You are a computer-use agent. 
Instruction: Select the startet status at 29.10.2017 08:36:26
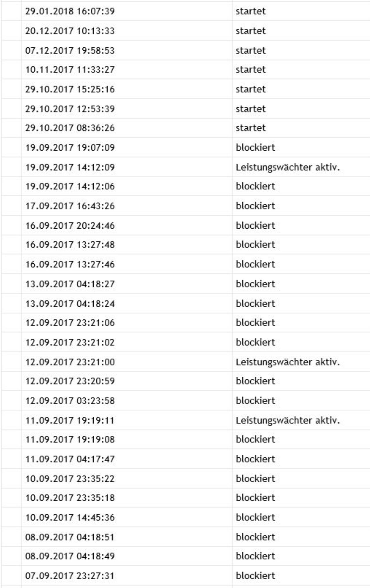coord(251,128)
